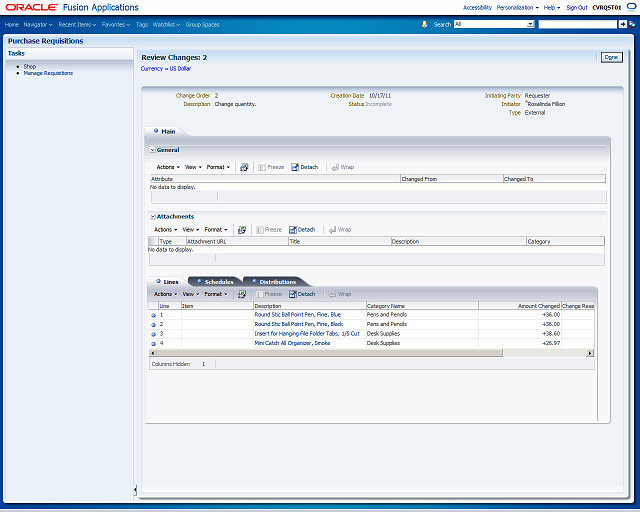Open Round Stic Ball Point Pen Black link
The image size is (640, 512).
[299, 324]
